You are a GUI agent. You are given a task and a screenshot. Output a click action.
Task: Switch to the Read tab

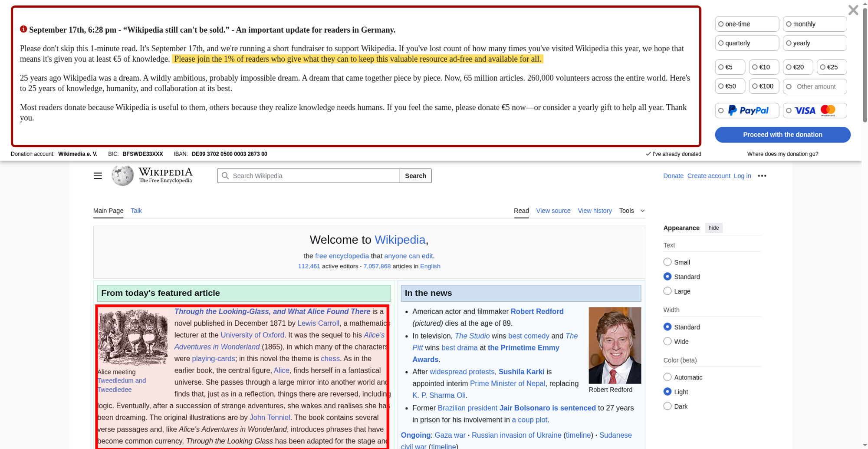(521, 211)
